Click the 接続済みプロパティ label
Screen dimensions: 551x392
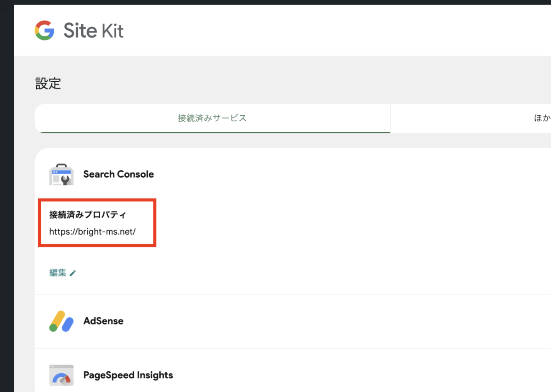coord(87,215)
